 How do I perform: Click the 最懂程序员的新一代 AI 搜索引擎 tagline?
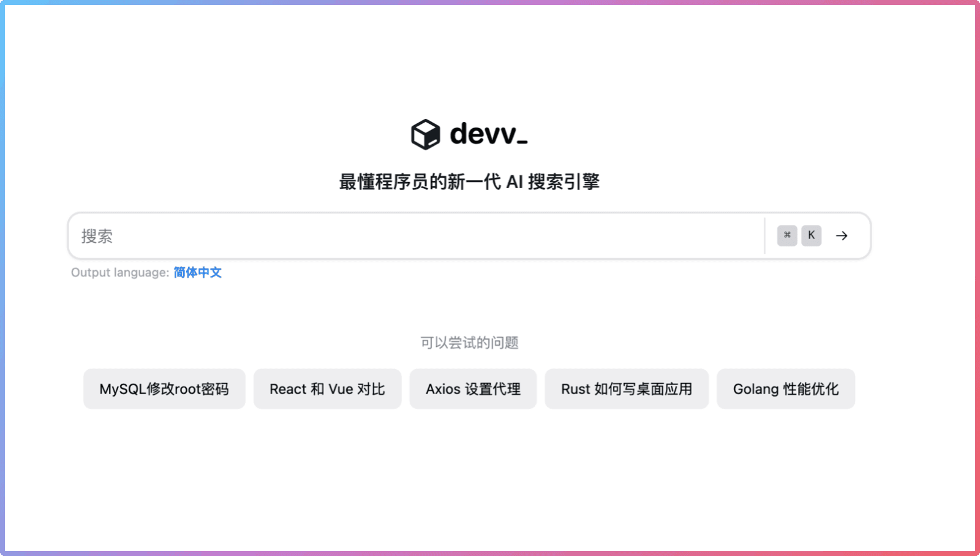point(469,181)
